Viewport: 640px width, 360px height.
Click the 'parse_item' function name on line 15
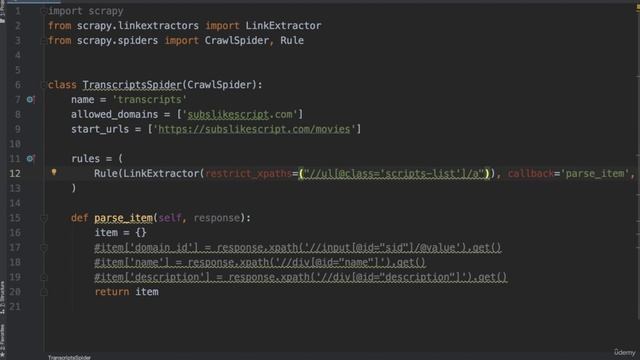tap(123, 218)
